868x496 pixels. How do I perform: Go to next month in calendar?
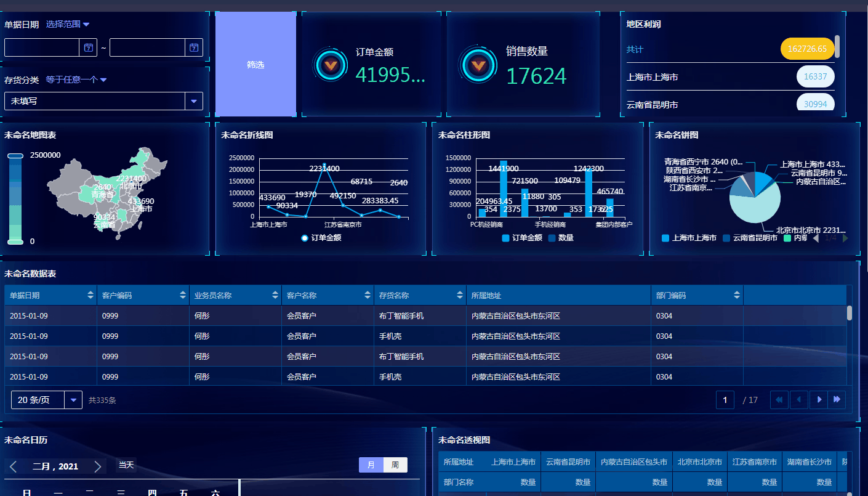97,466
